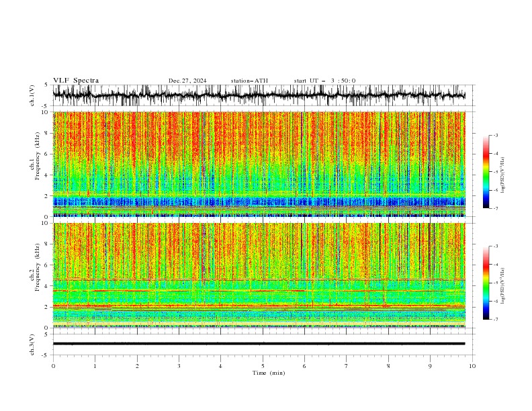Click time axis tick label '1'
Image resolution: width=532 pixels, height=411 pixels.
coord(95,366)
